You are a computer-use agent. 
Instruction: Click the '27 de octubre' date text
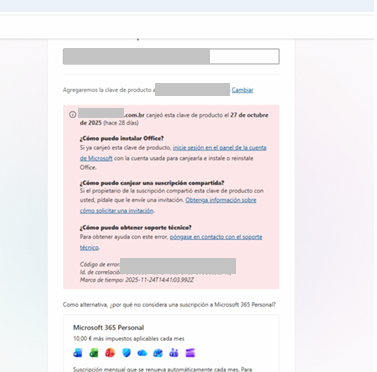coord(249,115)
